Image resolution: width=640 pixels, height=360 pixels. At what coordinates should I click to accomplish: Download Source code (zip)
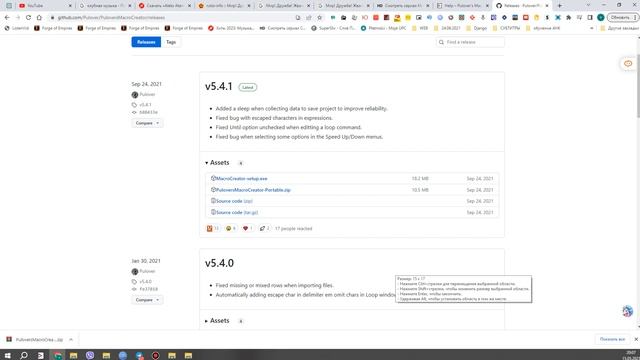pyautogui.click(x=234, y=201)
